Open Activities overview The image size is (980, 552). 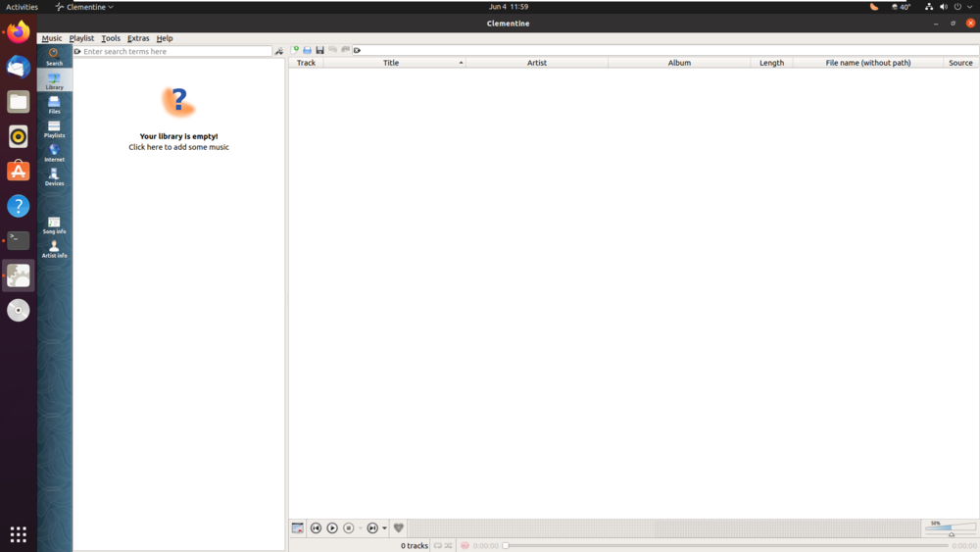click(x=22, y=7)
